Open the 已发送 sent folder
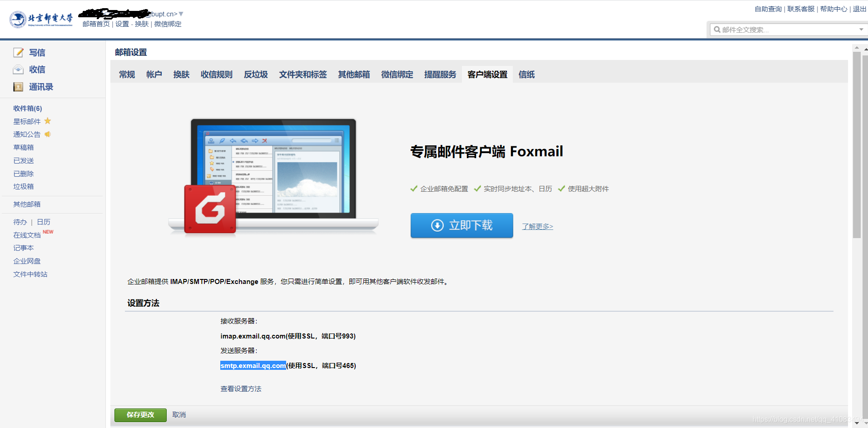This screenshot has width=868, height=428. pyautogui.click(x=24, y=160)
